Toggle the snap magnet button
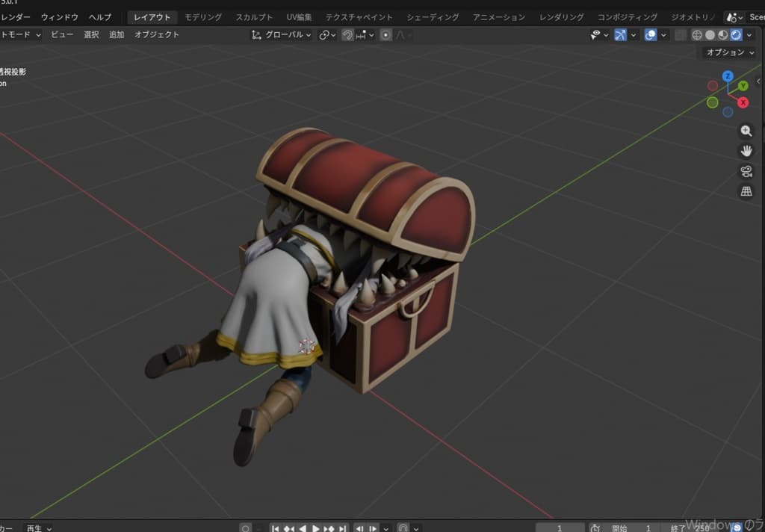This screenshot has width=765, height=532. (347, 35)
